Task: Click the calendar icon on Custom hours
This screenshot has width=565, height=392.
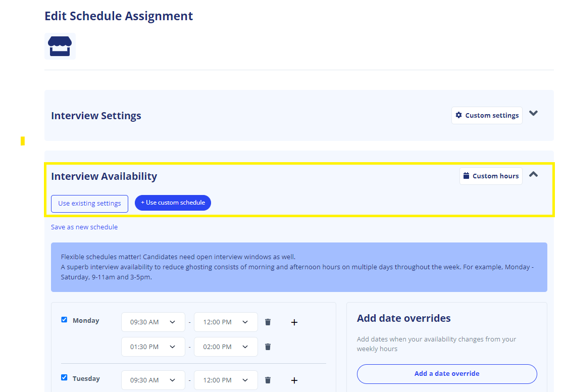Action: tap(466, 176)
